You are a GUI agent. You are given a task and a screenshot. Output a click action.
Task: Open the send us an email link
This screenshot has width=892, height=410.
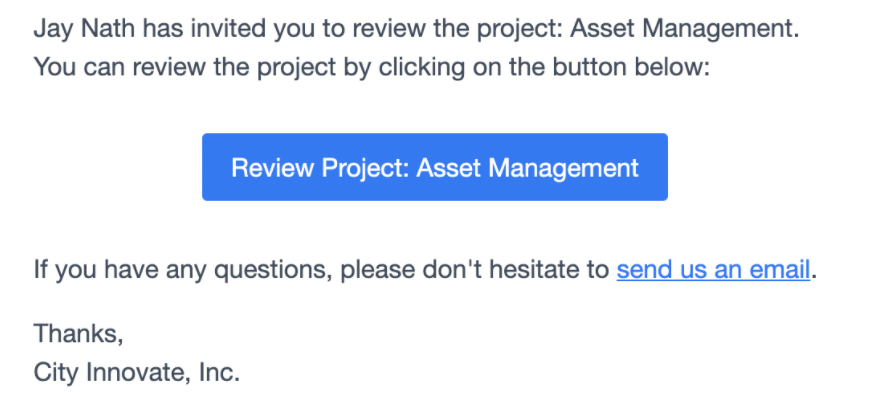(x=713, y=270)
